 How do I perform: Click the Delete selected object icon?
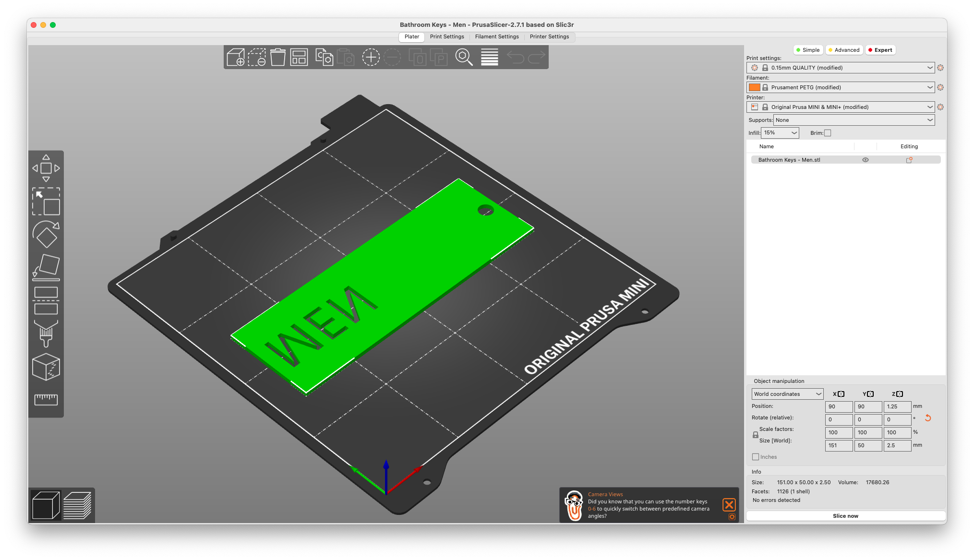pyautogui.click(x=257, y=58)
